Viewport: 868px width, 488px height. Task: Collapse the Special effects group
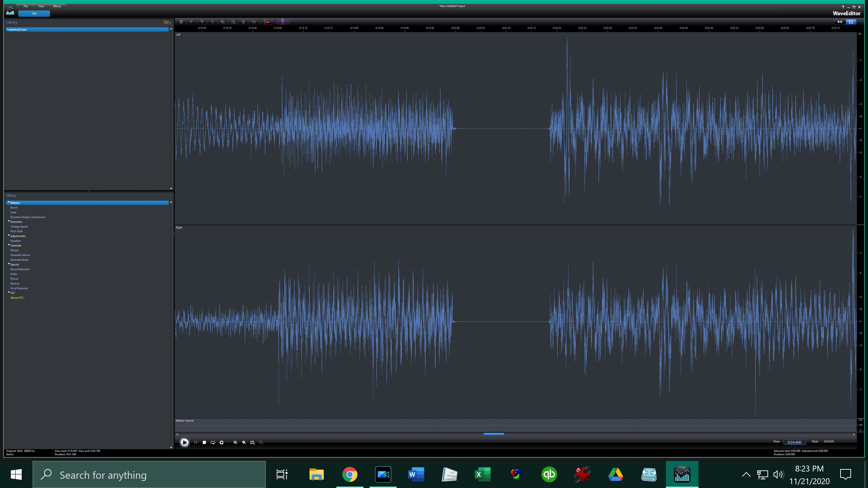pyautogui.click(x=9, y=264)
